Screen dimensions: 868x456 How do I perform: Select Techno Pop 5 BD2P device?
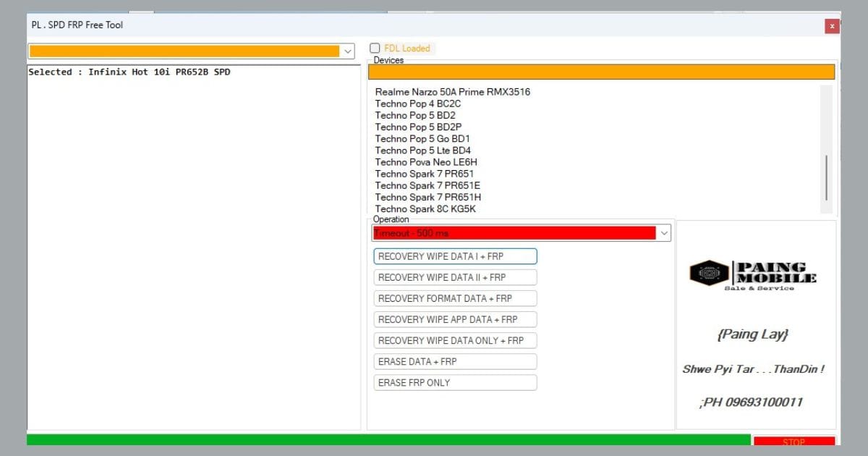(418, 127)
